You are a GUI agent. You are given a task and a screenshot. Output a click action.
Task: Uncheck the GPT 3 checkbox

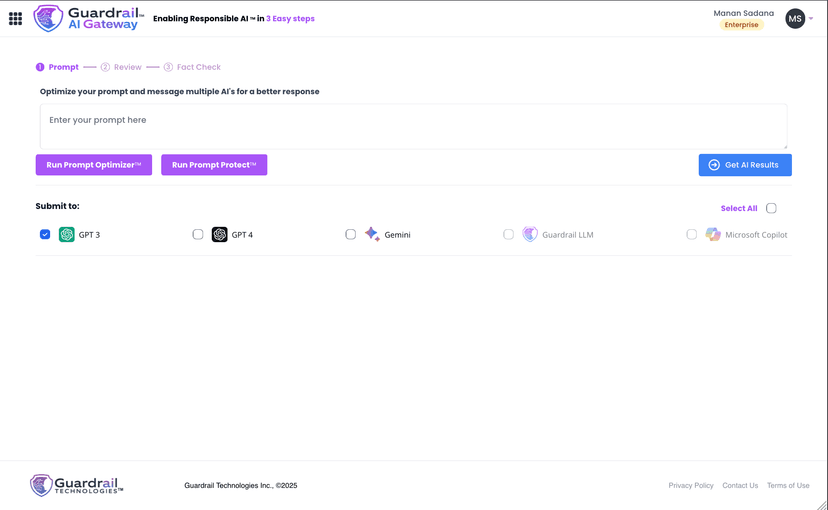click(x=45, y=234)
